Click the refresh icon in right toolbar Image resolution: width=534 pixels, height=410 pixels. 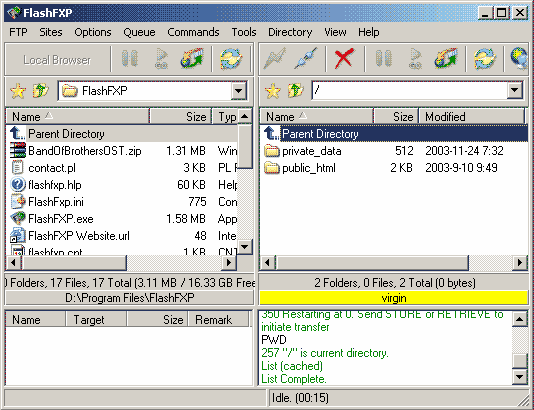[x=485, y=59]
